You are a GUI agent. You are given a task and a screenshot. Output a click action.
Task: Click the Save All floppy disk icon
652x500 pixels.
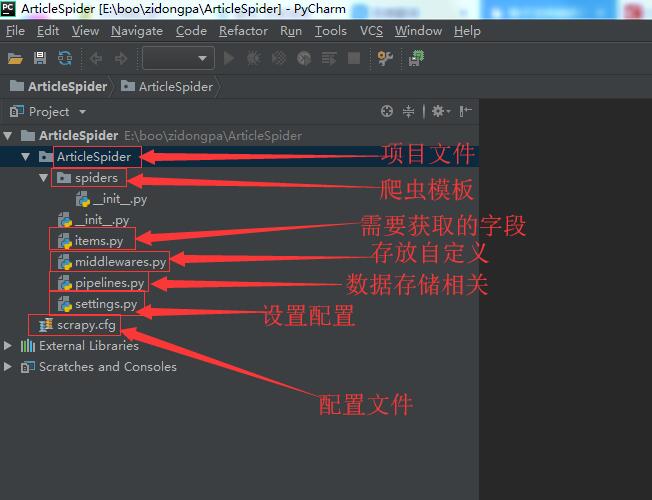40,58
